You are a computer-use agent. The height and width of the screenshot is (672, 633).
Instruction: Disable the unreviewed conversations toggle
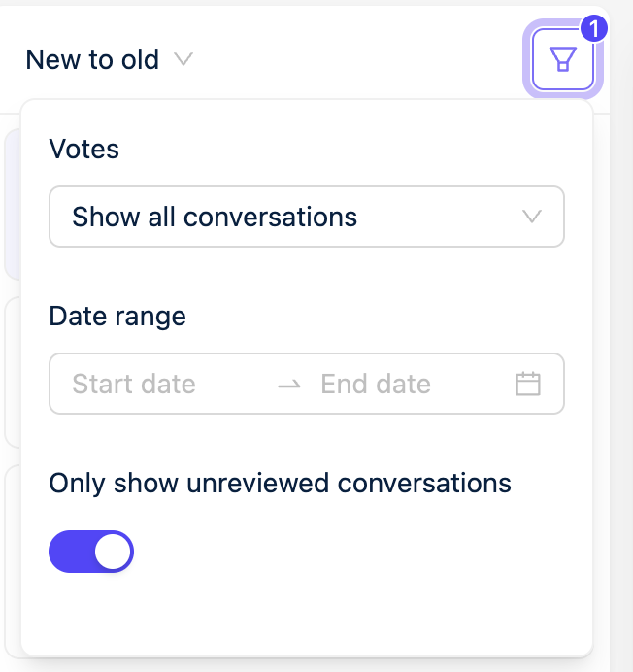pyautogui.click(x=91, y=552)
